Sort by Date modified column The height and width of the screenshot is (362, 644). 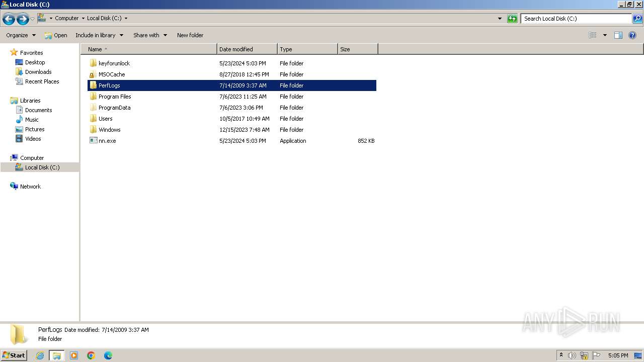pos(247,49)
